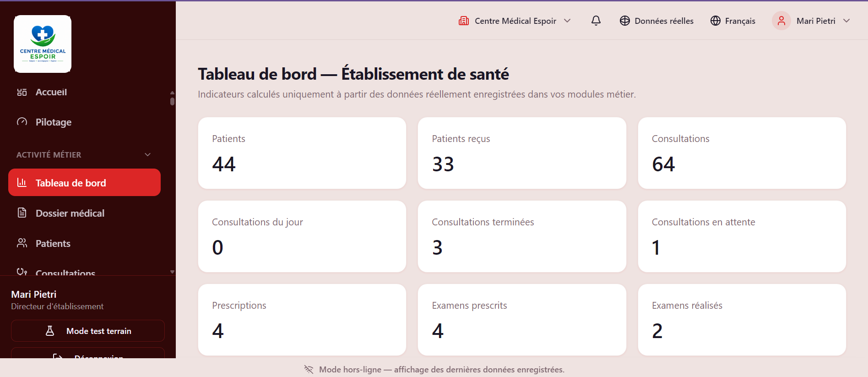Image resolution: width=868 pixels, height=377 pixels.
Task: Click the Dossier médical document icon
Action: tap(22, 213)
